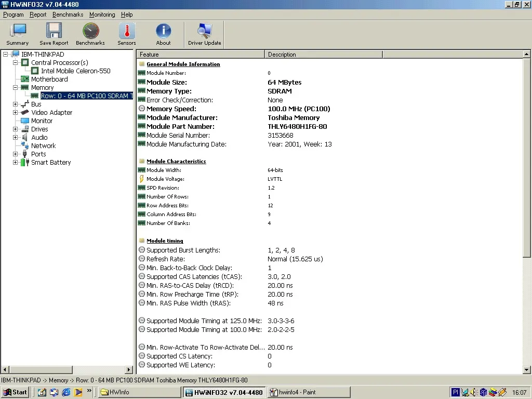Switch to hwinfo4 - Paint taskbar button
The width and height of the screenshot is (532, 399).
(309, 392)
